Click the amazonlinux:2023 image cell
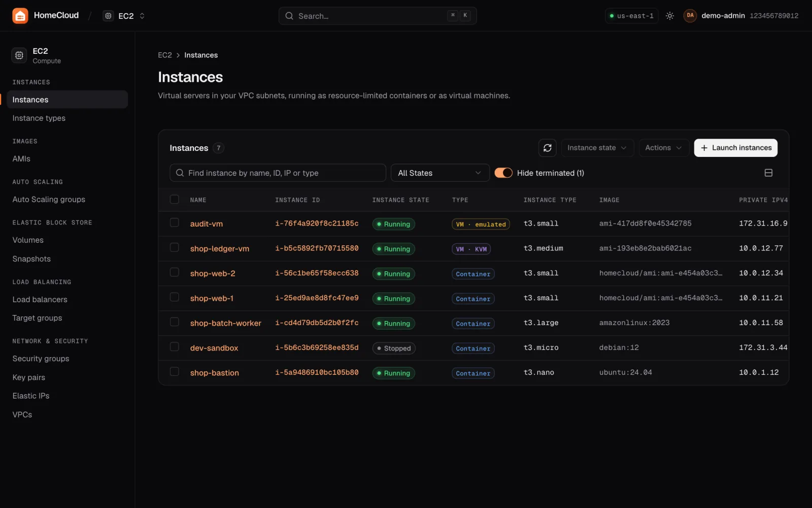Image resolution: width=812 pixels, height=508 pixels. (x=634, y=323)
